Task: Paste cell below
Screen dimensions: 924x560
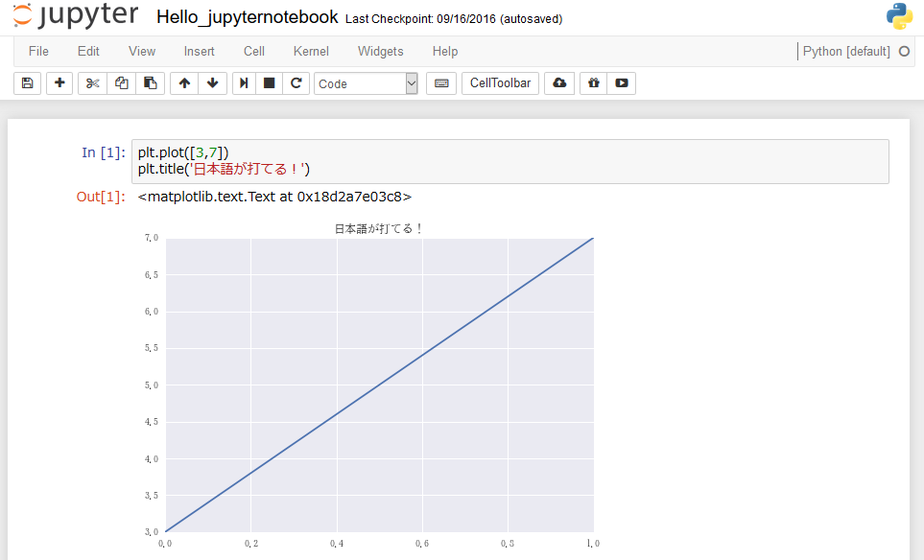Action: [150, 83]
